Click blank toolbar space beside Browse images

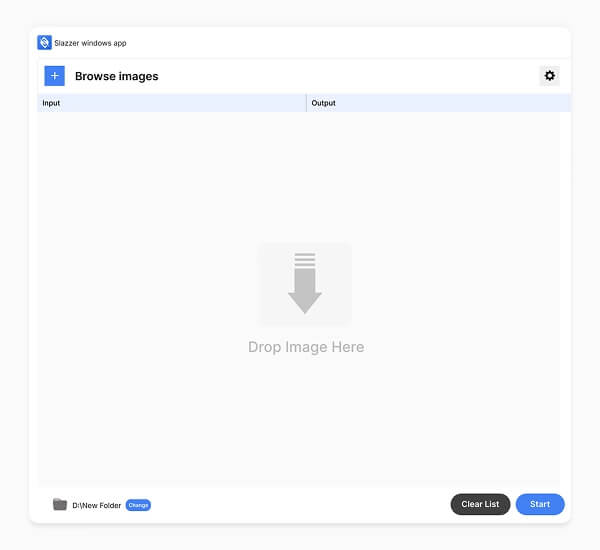(x=344, y=76)
